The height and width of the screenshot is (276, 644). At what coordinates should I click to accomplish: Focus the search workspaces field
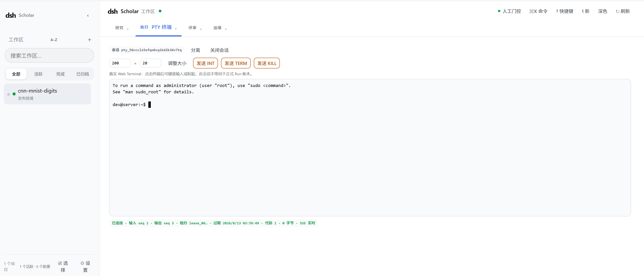(49, 56)
